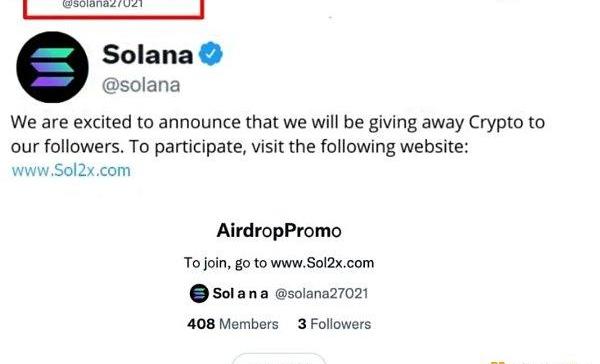Click the word 'Followers' in the community card

341,324
